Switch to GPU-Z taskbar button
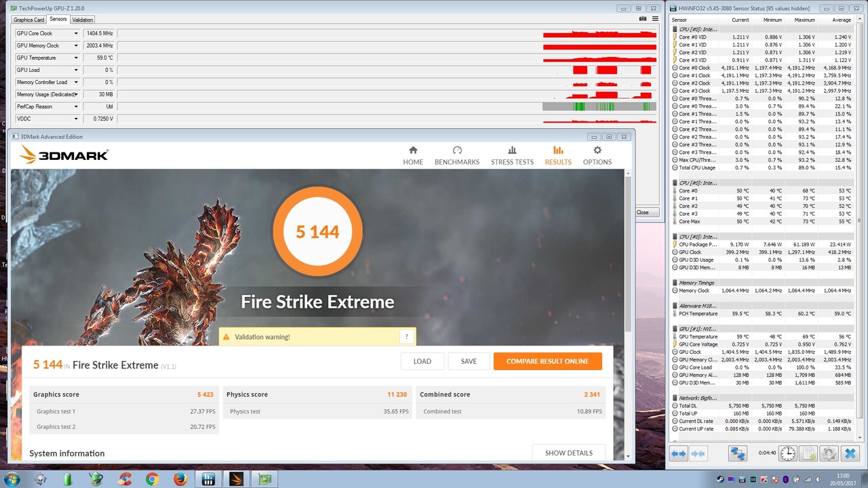 (x=264, y=479)
